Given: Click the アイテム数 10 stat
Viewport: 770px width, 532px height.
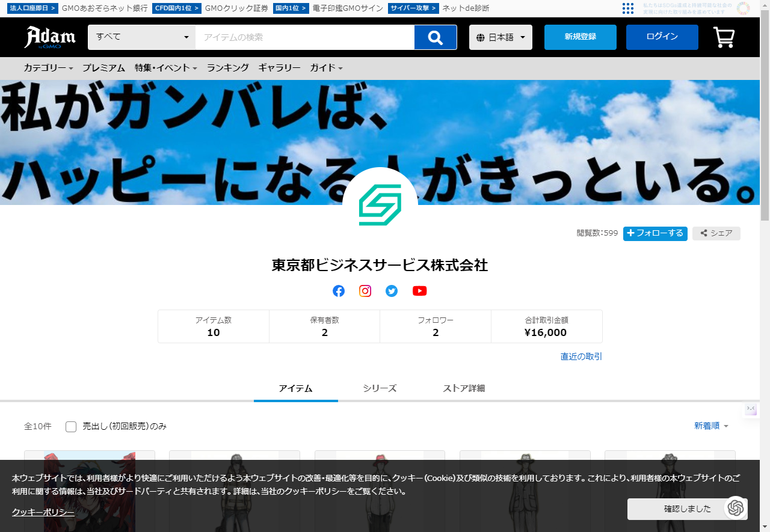Looking at the screenshot, I should (214, 326).
